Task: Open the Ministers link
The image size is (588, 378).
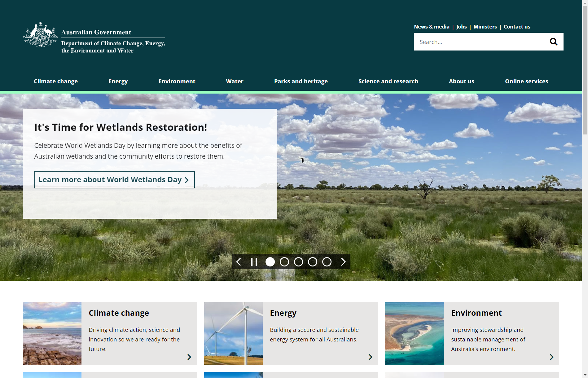Action: pyautogui.click(x=485, y=27)
